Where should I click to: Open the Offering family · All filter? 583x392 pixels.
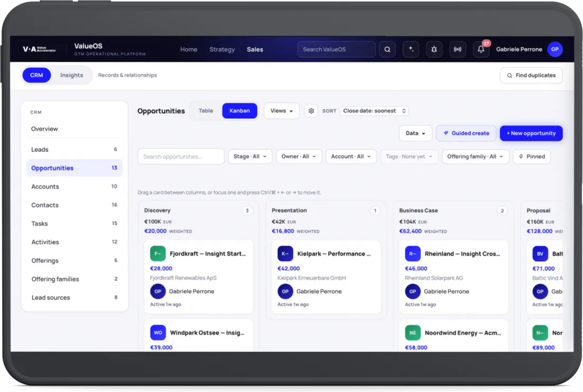(x=475, y=156)
